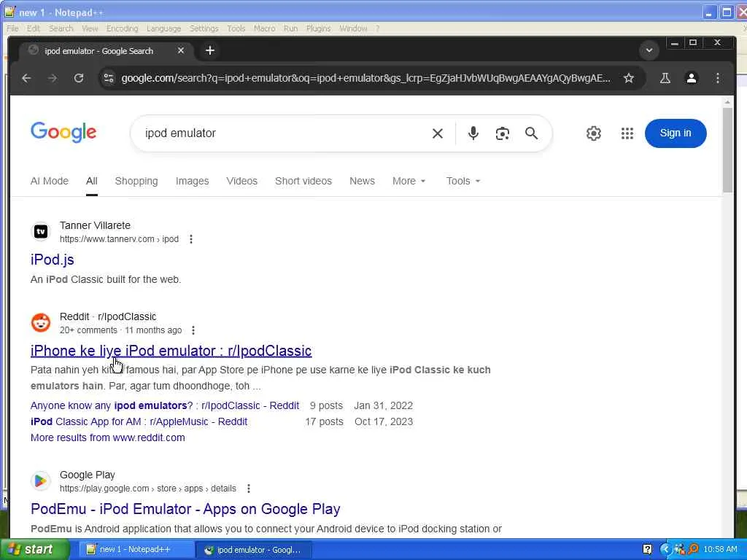Open the Notepad++ Search menu

click(x=61, y=28)
